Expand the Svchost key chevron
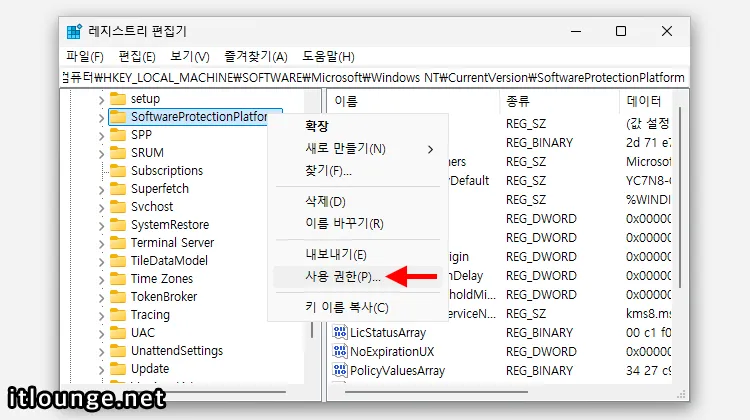750x420 pixels. click(101, 208)
